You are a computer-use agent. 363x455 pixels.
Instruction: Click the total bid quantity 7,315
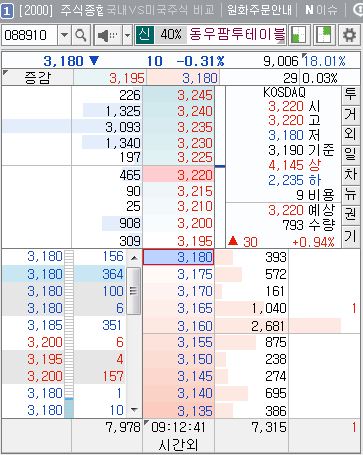click(x=269, y=427)
